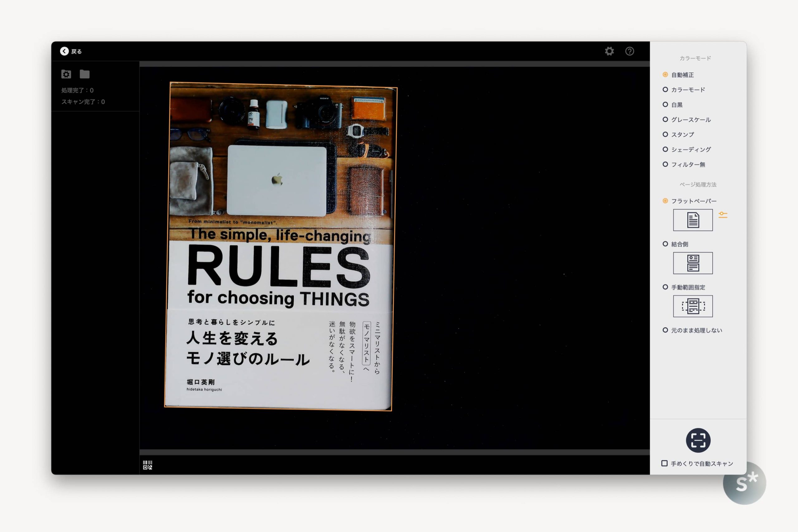The height and width of the screenshot is (532, 798).
Task: Click the scanned book cover preview
Action: point(280,246)
